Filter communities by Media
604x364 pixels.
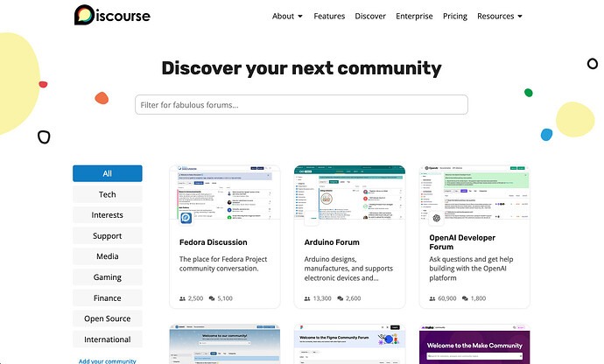108,256
